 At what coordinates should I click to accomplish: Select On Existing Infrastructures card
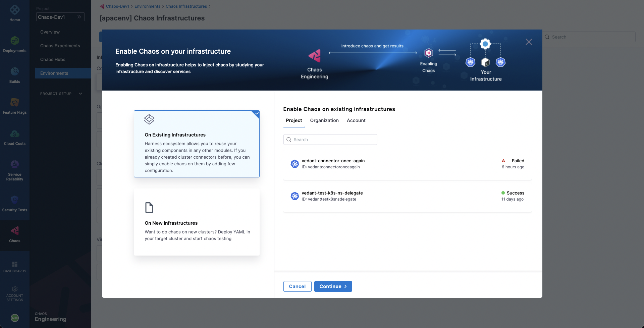click(197, 144)
